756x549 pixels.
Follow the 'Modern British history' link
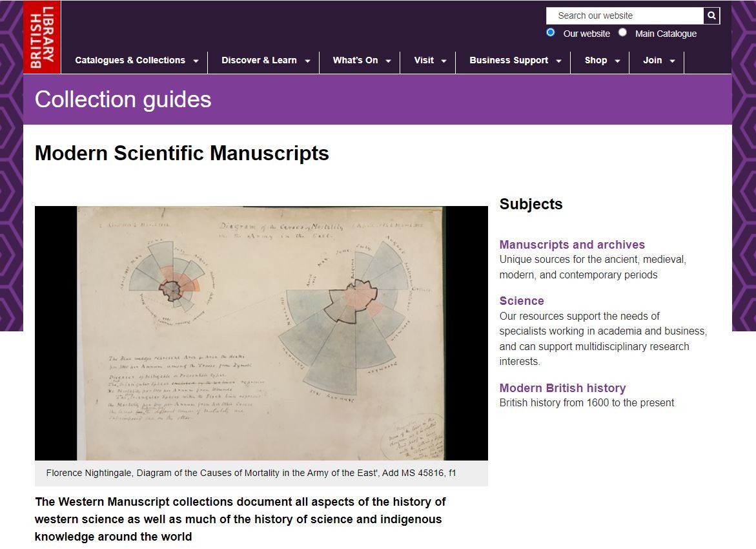point(562,388)
